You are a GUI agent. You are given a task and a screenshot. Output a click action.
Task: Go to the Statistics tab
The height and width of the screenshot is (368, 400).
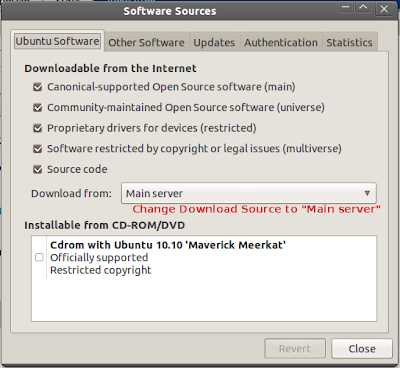pyautogui.click(x=349, y=42)
